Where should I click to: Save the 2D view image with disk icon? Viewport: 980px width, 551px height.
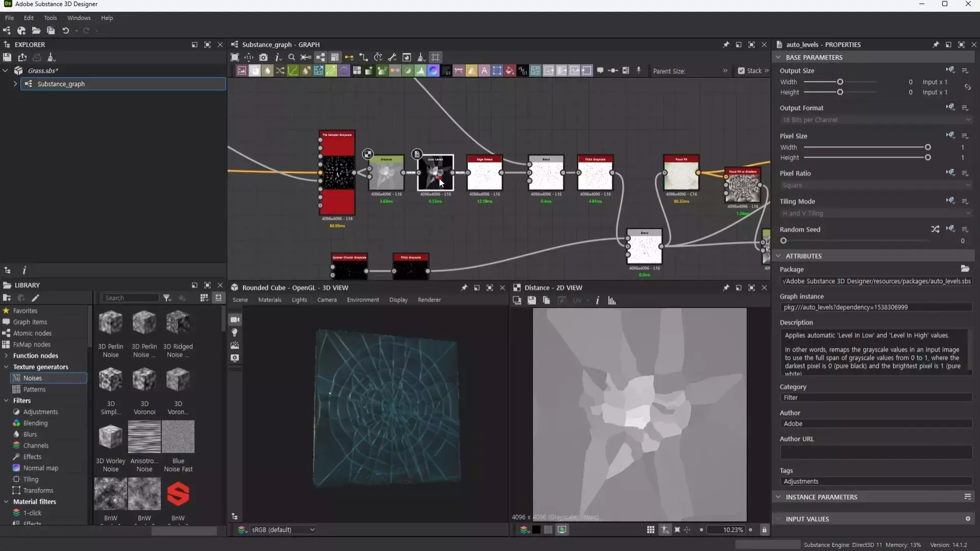tap(531, 300)
